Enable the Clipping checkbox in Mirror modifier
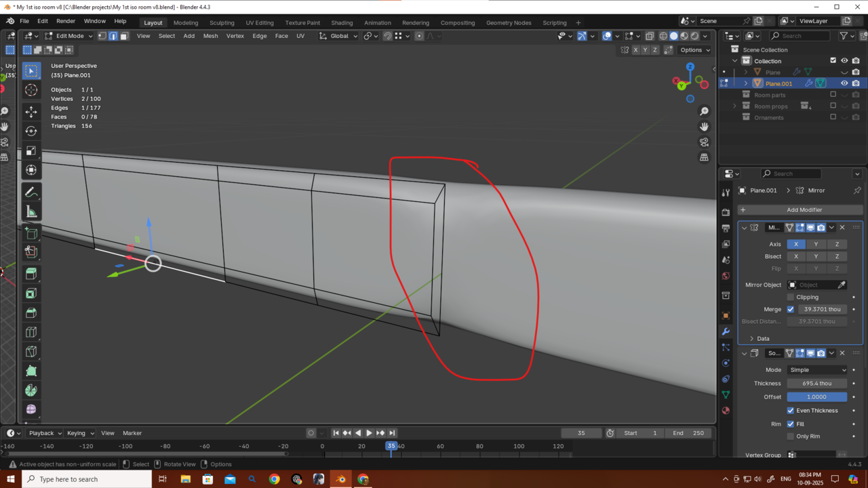This screenshot has height=488, width=868. pos(791,297)
